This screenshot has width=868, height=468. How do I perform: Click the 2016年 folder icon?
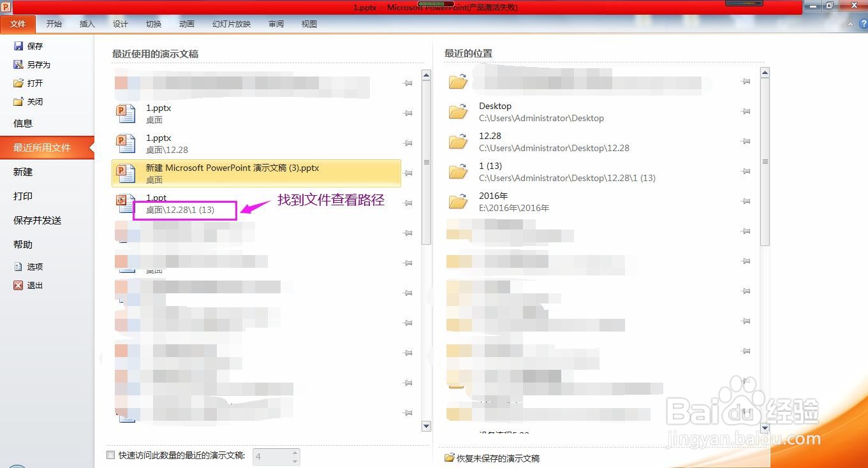[458, 201]
